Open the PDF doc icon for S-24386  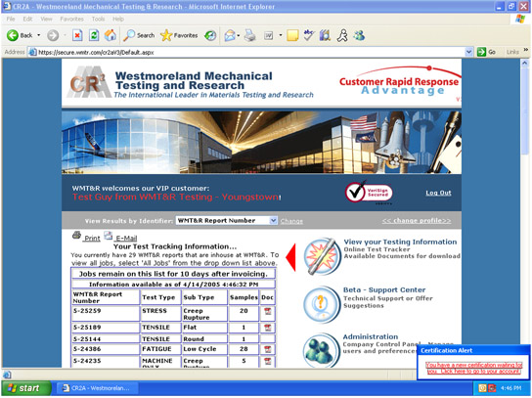[x=267, y=349]
